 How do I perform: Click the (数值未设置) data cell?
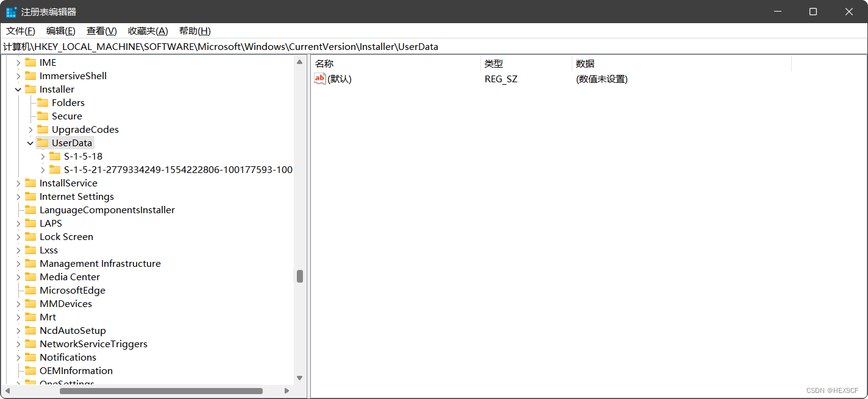point(602,79)
